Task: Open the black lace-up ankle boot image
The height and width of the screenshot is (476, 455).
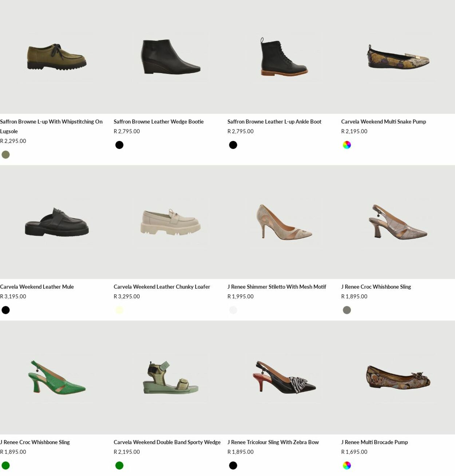Action: click(284, 57)
